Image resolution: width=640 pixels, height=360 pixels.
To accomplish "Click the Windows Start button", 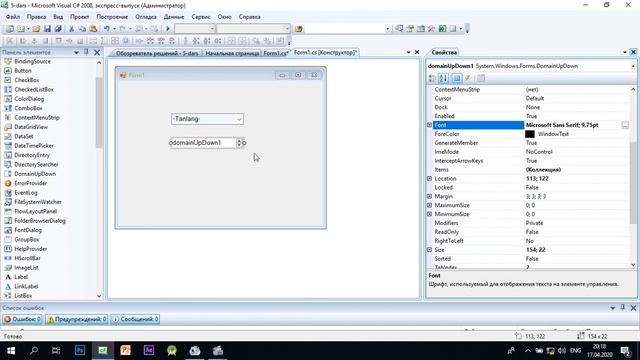I will pyautogui.click(x=11, y=351).
